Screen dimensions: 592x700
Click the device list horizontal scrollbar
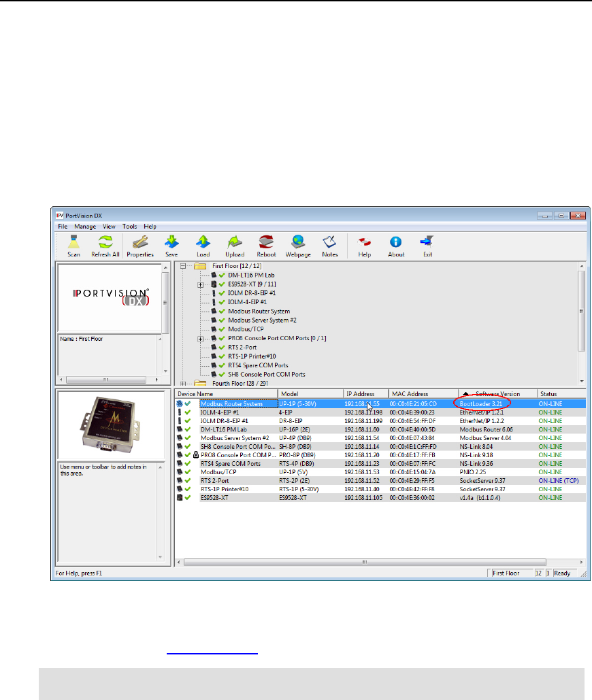(365, 562)
